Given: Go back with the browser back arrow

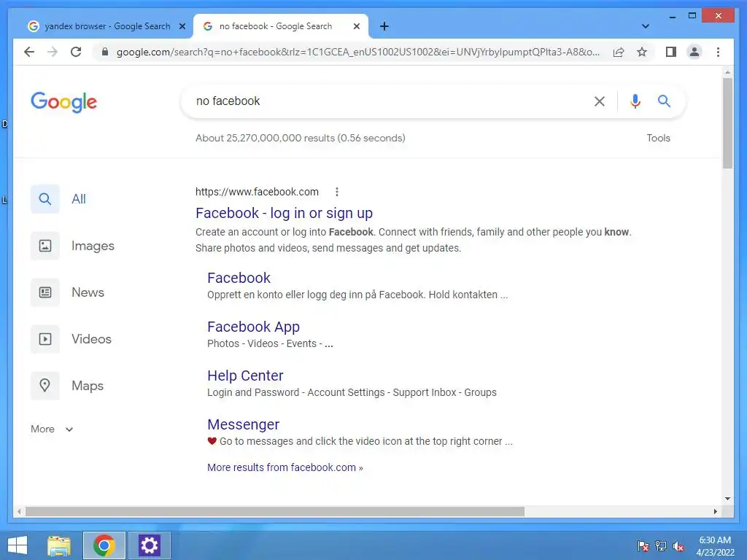Looking at the screenshot, I should coord(29,52).
